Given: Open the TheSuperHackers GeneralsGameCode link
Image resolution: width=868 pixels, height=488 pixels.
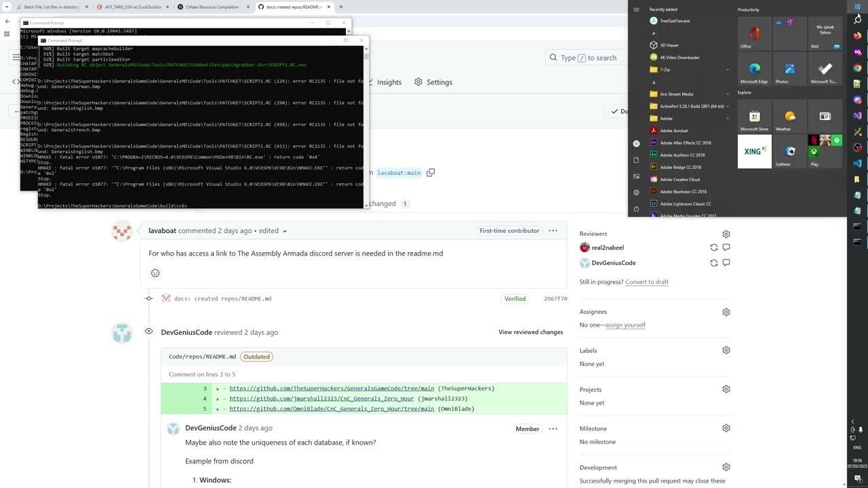Looking at the screenshot, I should [332, 389].
